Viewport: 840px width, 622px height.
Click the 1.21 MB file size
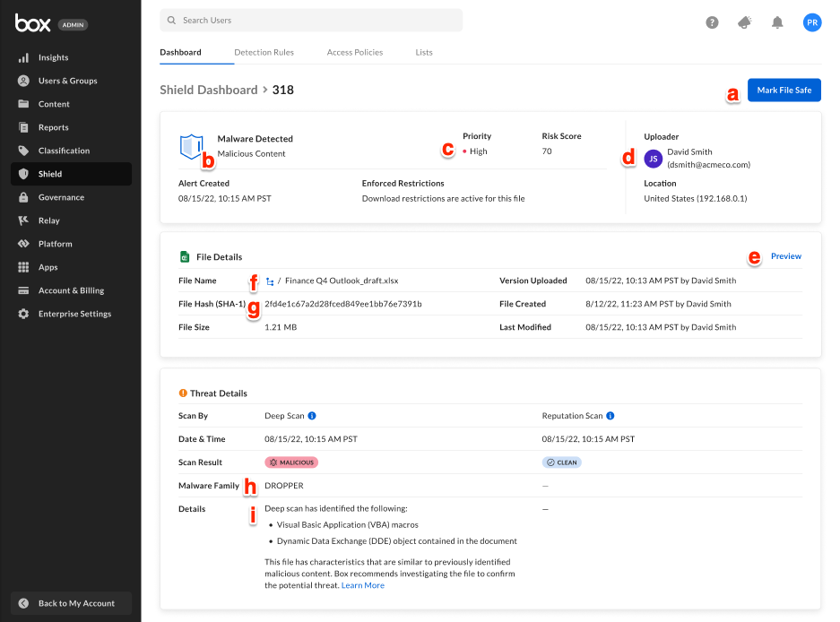[281, 327]
